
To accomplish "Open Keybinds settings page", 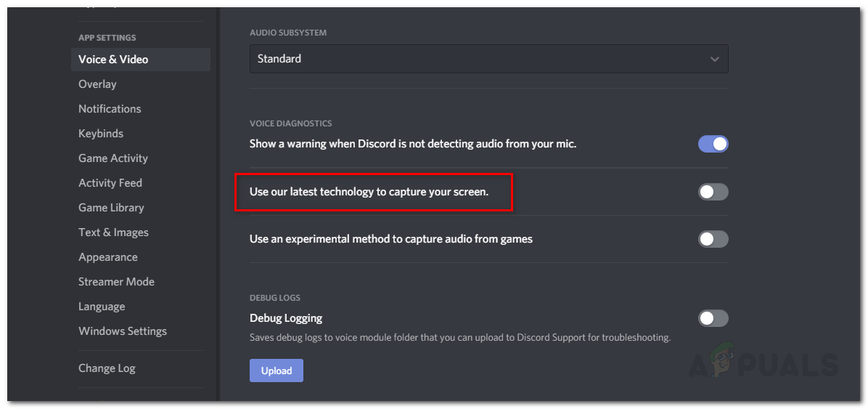I will [x=101, y=134].
